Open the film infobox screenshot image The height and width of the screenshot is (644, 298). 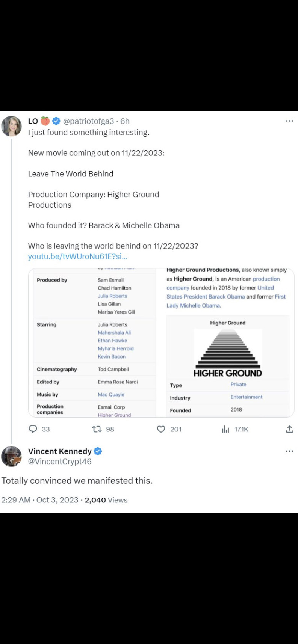(92, 342)
